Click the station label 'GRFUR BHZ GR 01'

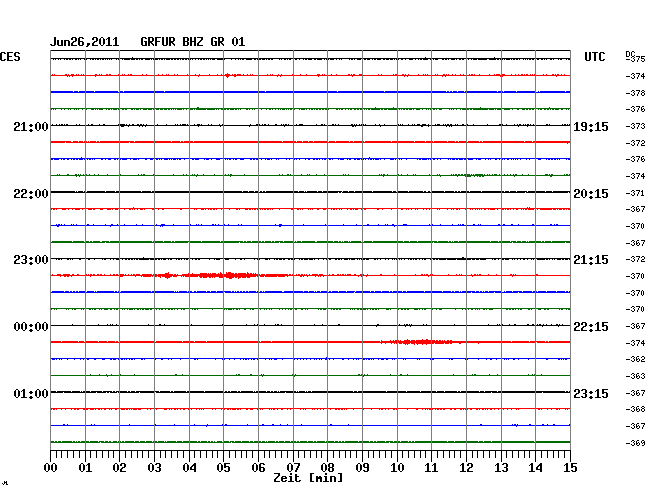193,42
